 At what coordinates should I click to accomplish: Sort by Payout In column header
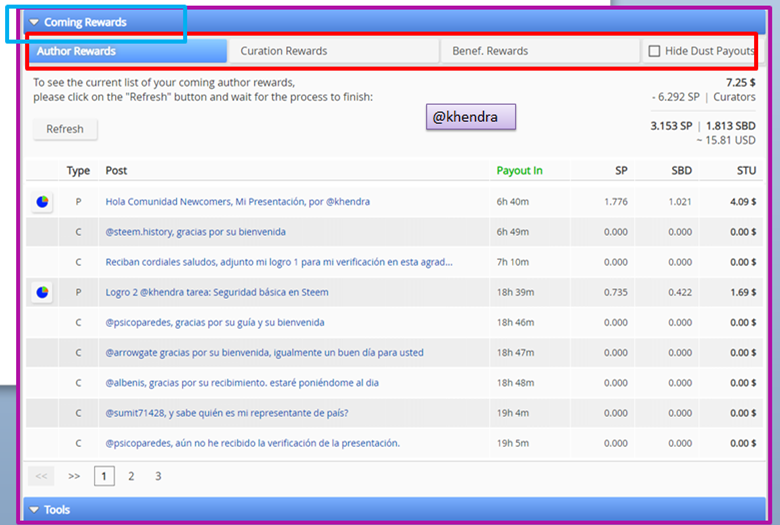point(519,171)
